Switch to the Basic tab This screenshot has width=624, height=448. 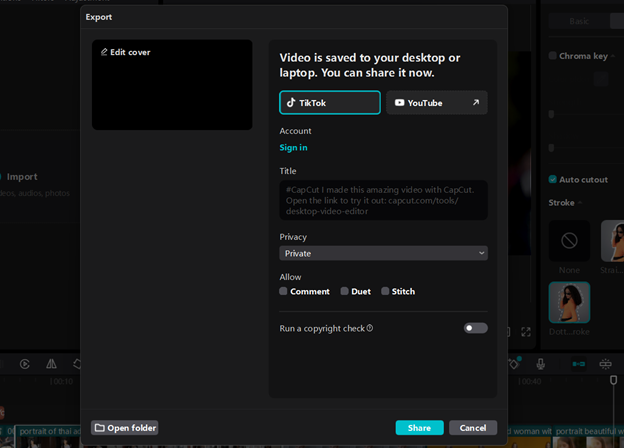(x=579, y=21)
